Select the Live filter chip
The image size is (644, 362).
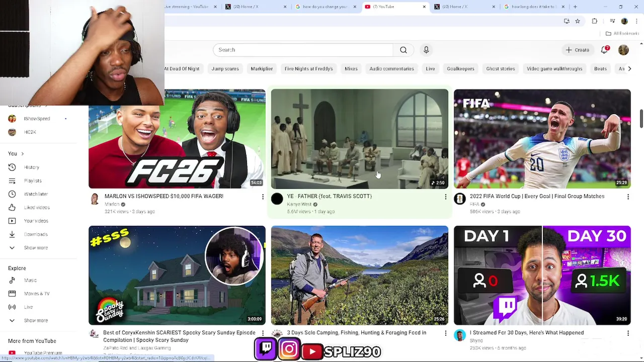[430, 68]
